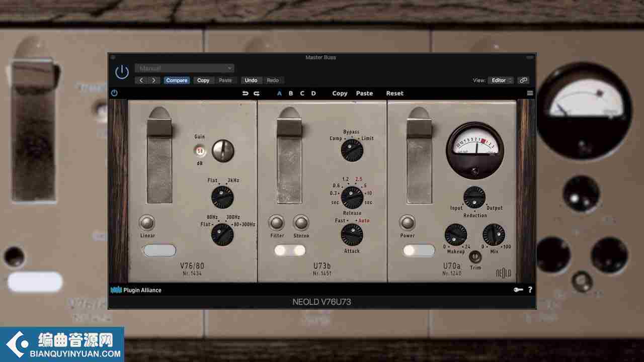
Task: Click the 80Hz/300Hz low filter knob
Action: 222,235
